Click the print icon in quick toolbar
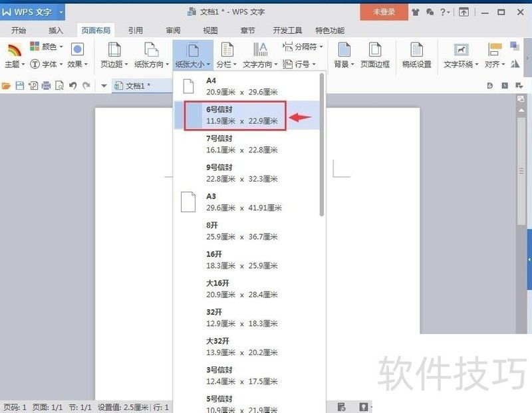The image size is (532, 413). (46, 86)
